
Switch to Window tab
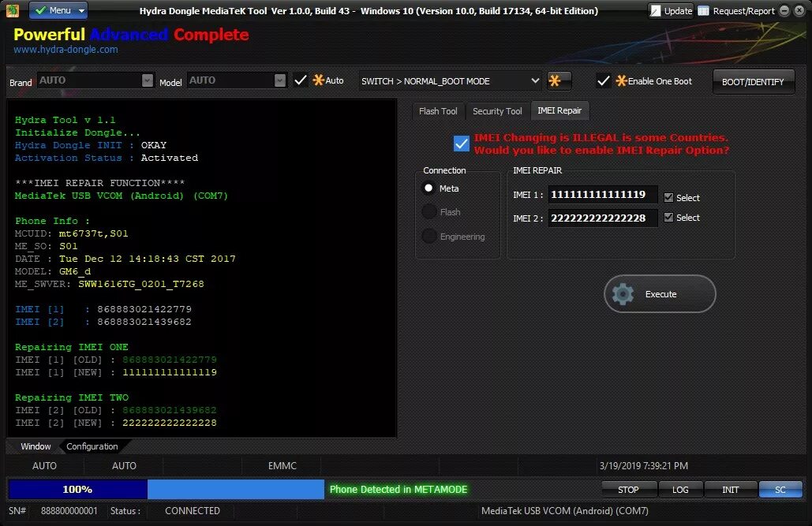(x=36, y=446)
